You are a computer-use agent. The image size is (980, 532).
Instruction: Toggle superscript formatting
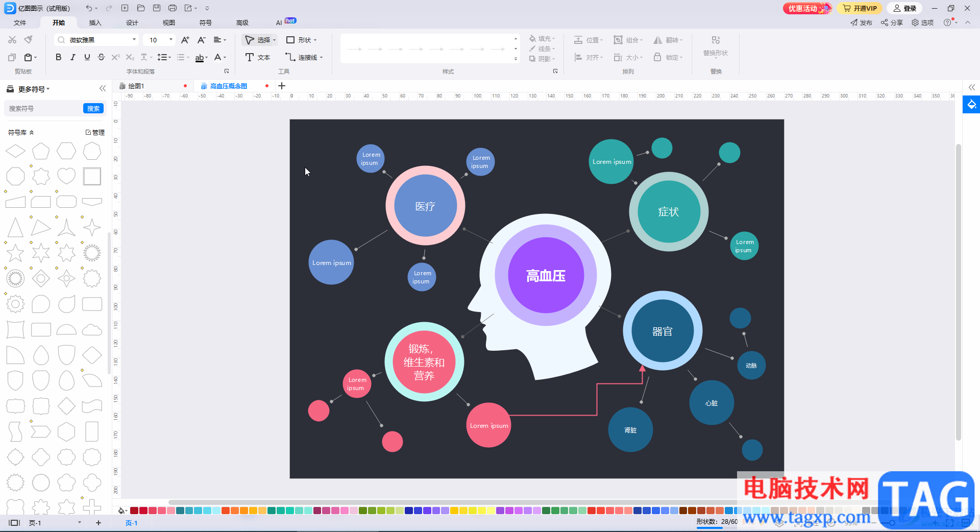tap(116, 57)
